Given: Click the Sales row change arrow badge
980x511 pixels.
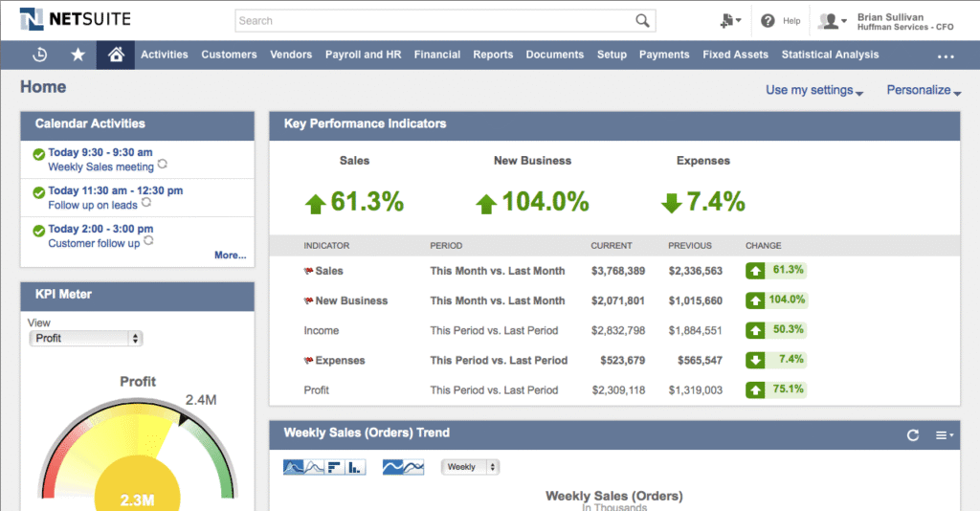Looking at the screenshot, I should (755, 271).
